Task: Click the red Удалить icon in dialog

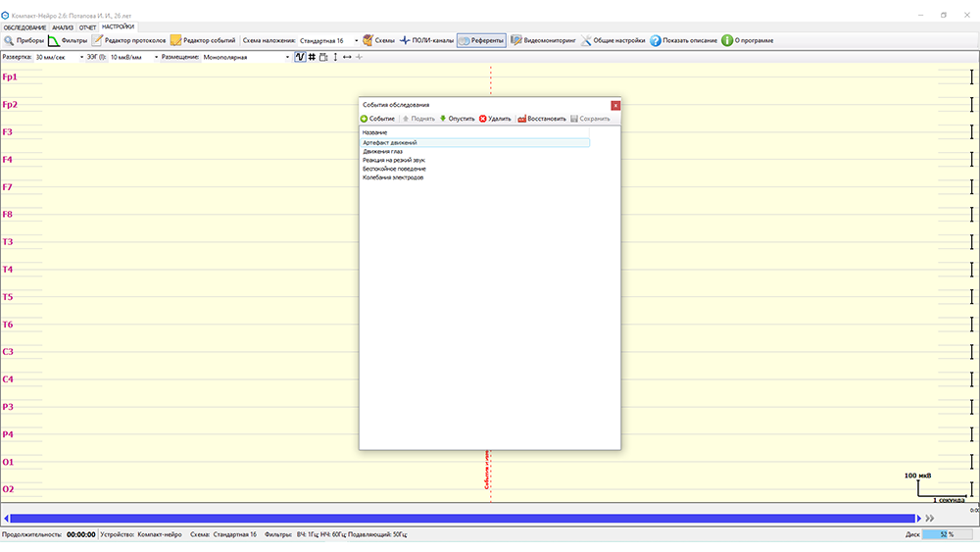Action: pos(482,119)
